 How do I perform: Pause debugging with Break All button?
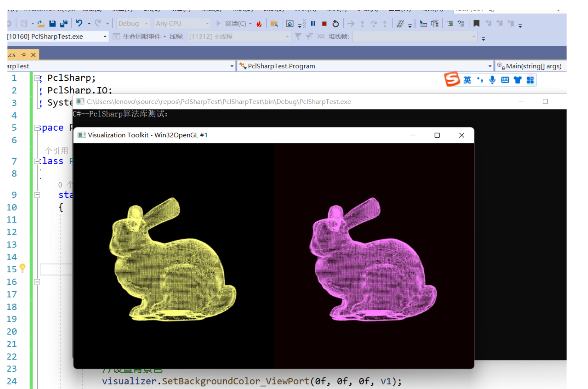(x=313, y=23)
